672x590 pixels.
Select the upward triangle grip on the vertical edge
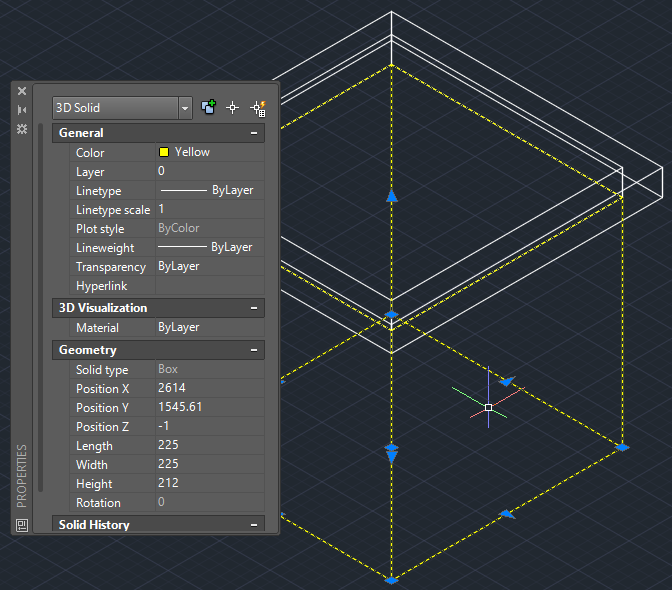[x=392, y=196]
